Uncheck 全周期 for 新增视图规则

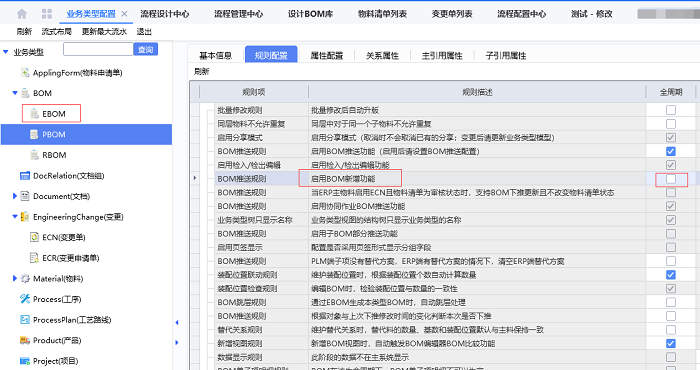pos(671,344)
